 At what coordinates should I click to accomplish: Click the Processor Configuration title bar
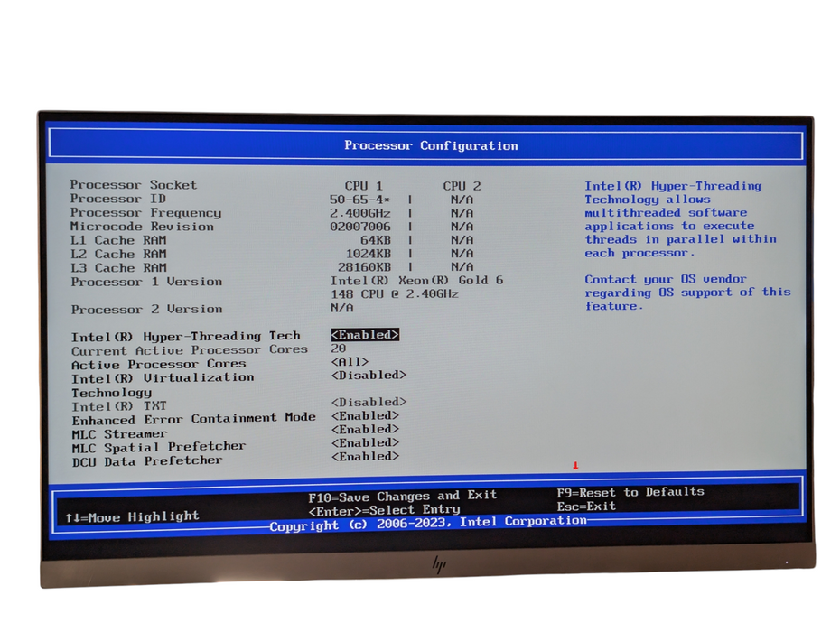pos(426,145)
